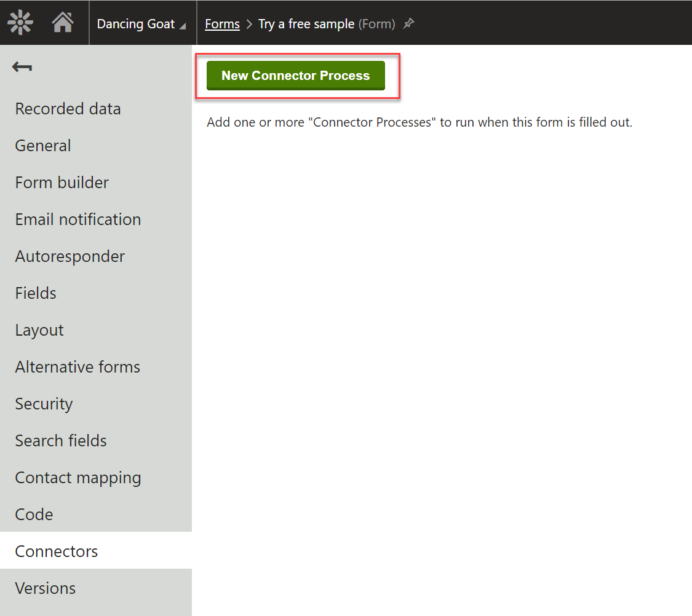The image size is (692, 616).
Task: Open the General settings section
Action: (42, 145)
